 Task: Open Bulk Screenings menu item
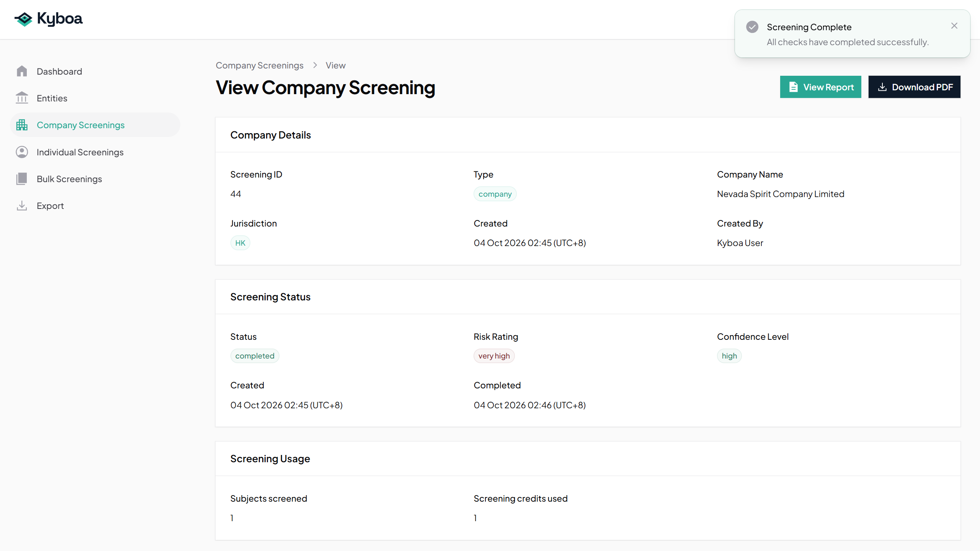(x=95, y=179)
